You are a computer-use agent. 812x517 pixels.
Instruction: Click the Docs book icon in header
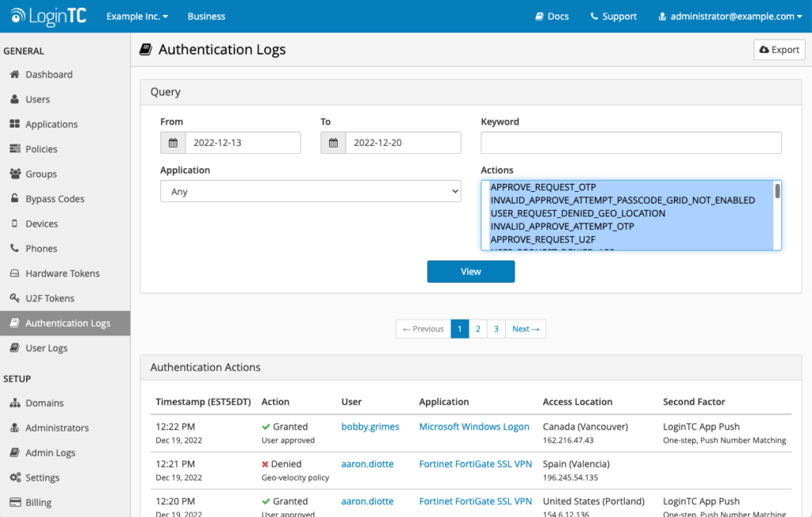tap(539, 16)
